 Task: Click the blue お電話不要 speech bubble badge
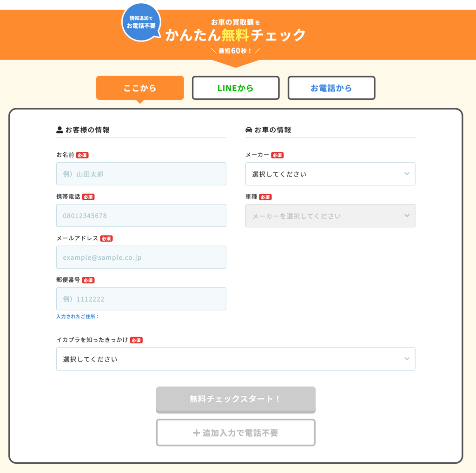(140, 22)
